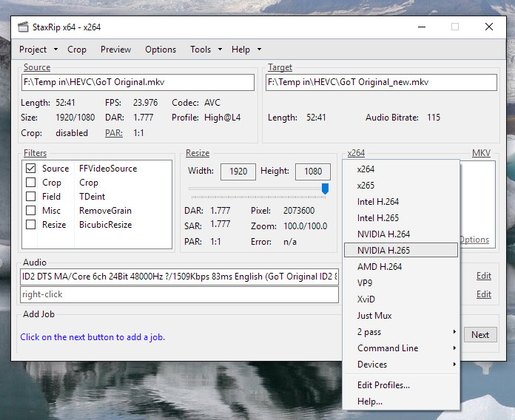This screenshot has width=515, height=420.
Task: Choose AMD H.264 encoder
Action: (401, 266)
